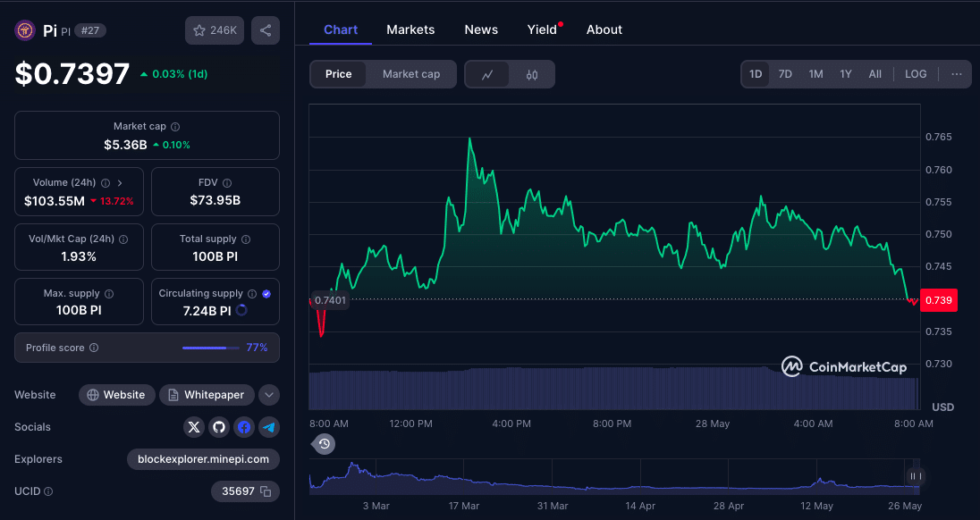The width and height of the screenshot is (980, 520).
Task: Set chart range to 1M
Action: click(x=815, y=73)
